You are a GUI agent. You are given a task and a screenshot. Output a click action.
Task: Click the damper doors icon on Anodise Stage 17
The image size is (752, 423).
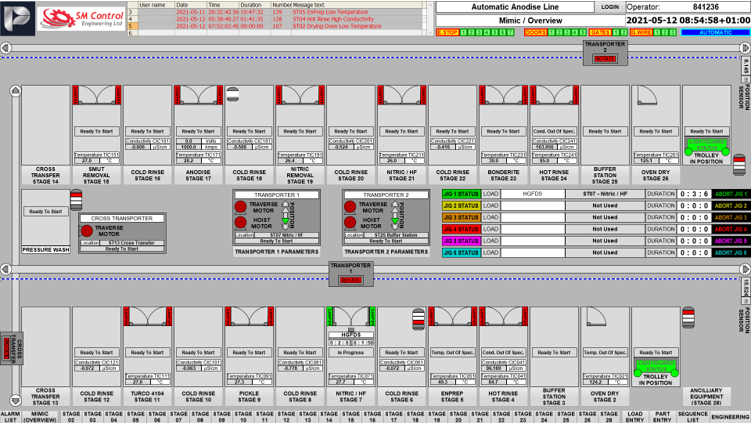click(198, 95)
